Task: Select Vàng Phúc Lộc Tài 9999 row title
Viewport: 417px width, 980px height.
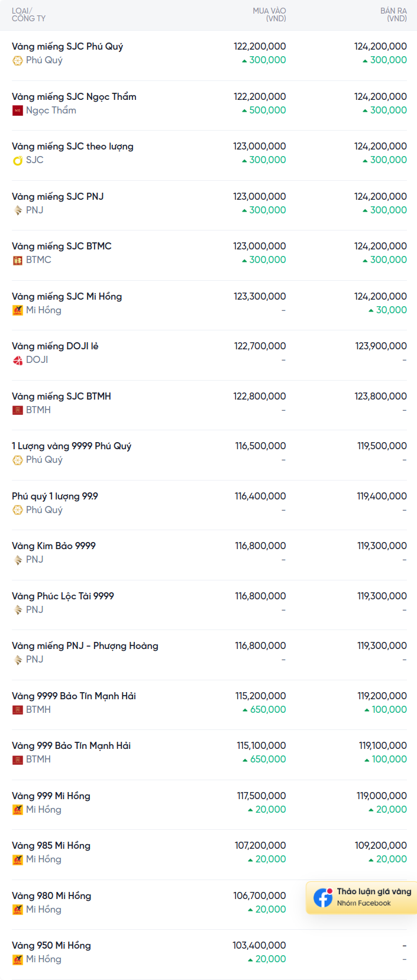Action: tap(63, 596)
